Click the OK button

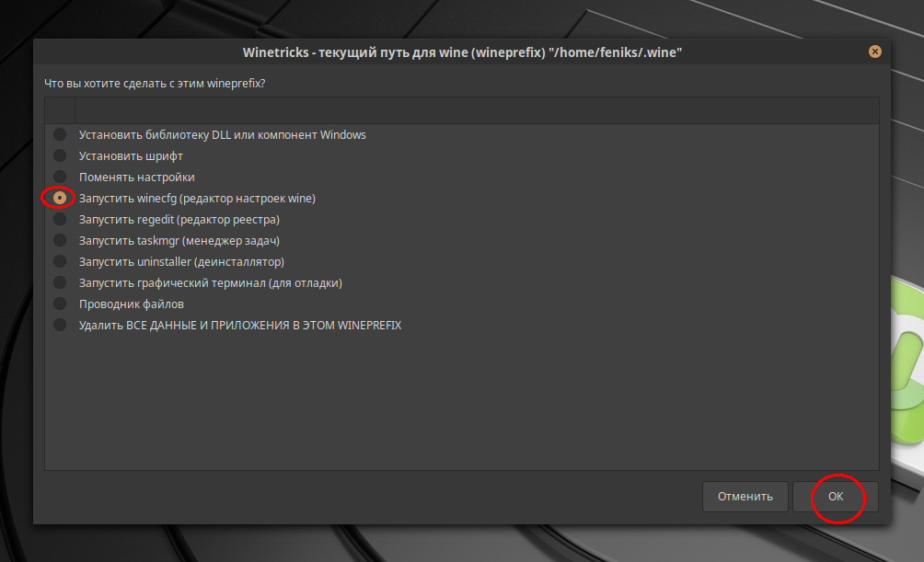pos(836,497)
